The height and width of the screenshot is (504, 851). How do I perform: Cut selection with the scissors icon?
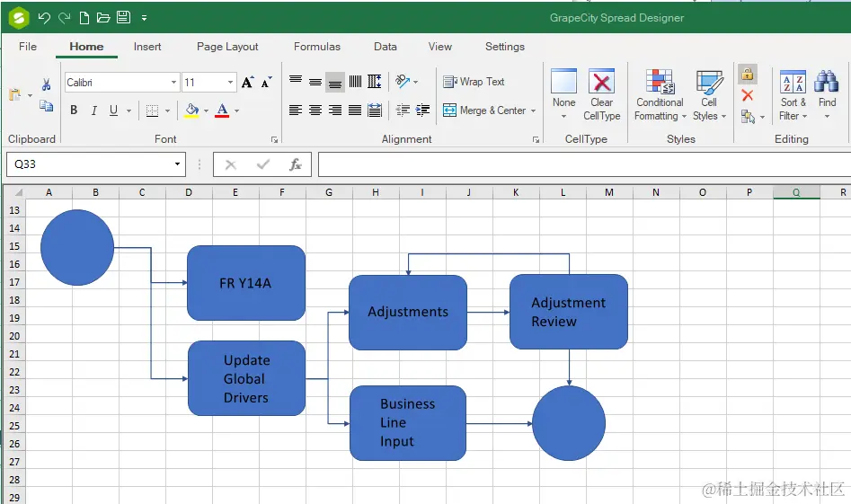[46, 84]
